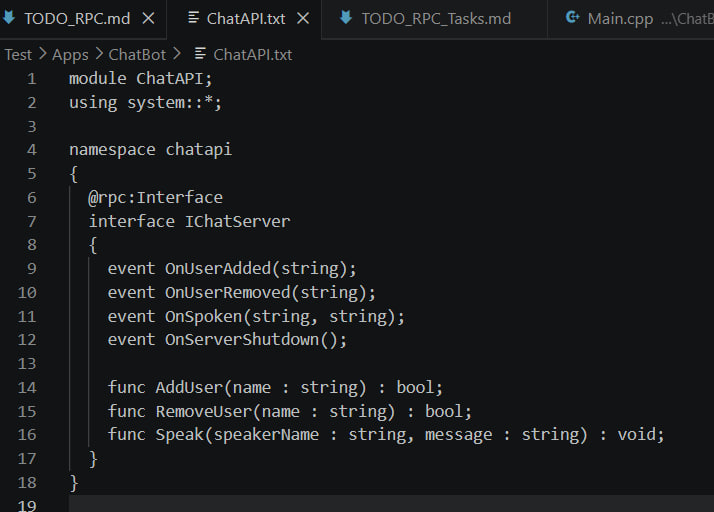The width and height of the screenshot is (714, 512).
Task: Expand the breadcrumb chevron after ChatBot
Action: point(177,54)
